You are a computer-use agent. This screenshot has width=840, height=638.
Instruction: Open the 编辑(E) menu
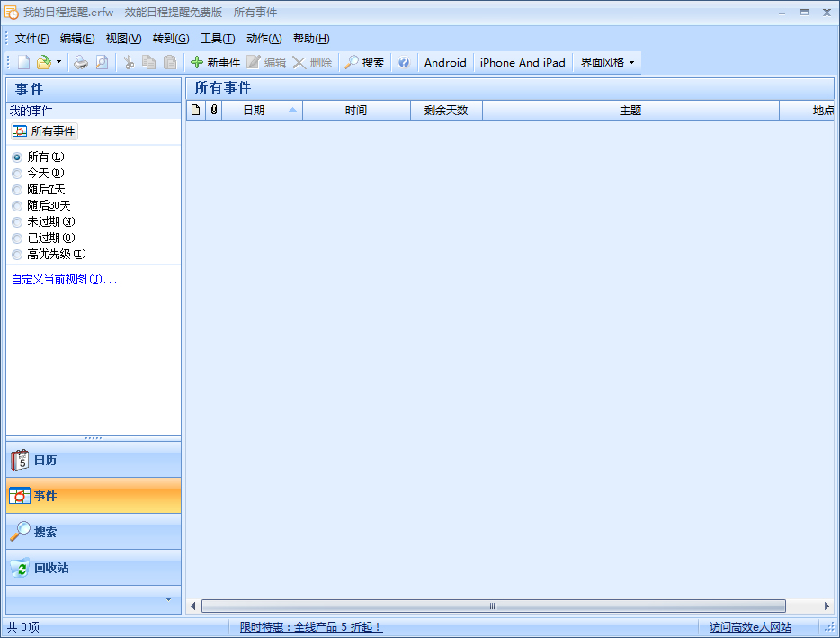[x=77, y=39]
